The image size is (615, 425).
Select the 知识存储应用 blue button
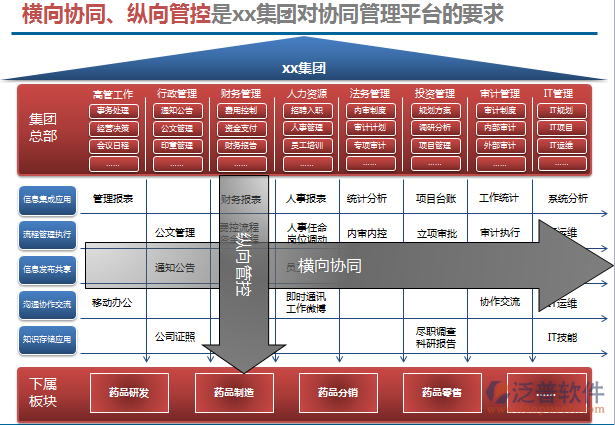click(x=47, y=340)
